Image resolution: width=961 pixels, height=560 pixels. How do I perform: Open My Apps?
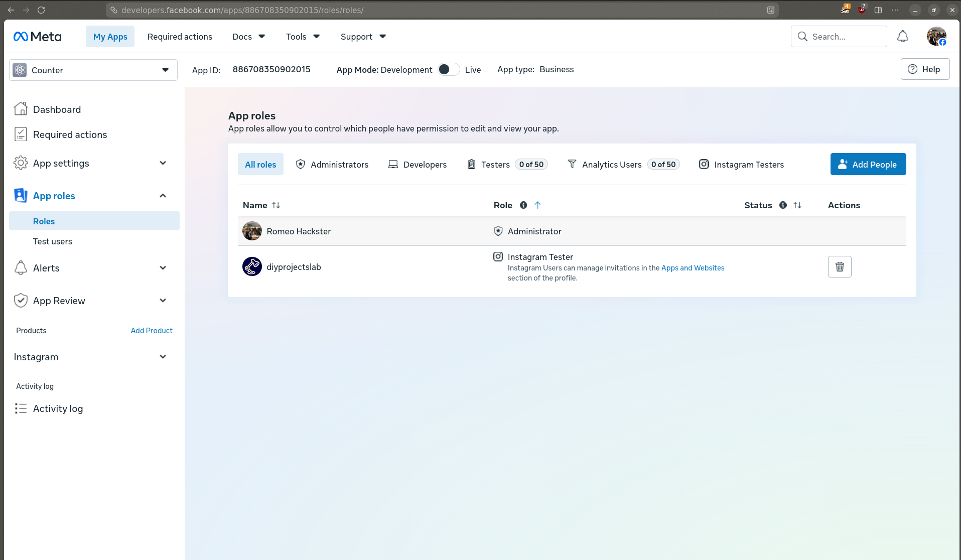coord(110,37)
